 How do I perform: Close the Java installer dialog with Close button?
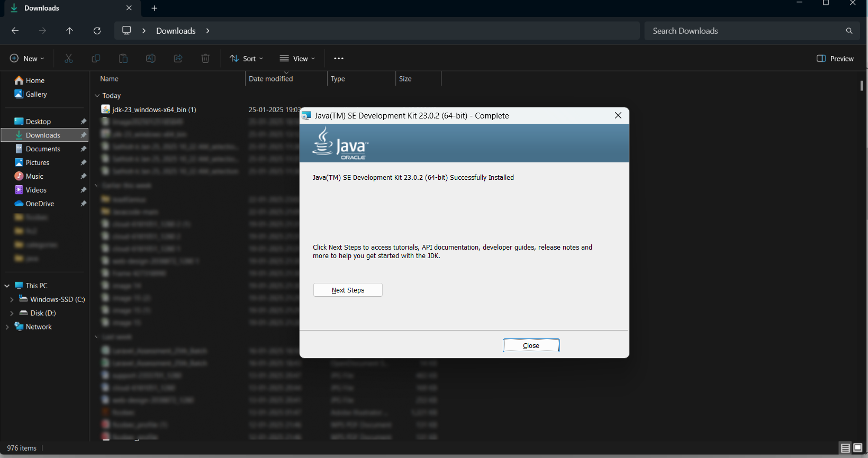click(x=531, y=345)
